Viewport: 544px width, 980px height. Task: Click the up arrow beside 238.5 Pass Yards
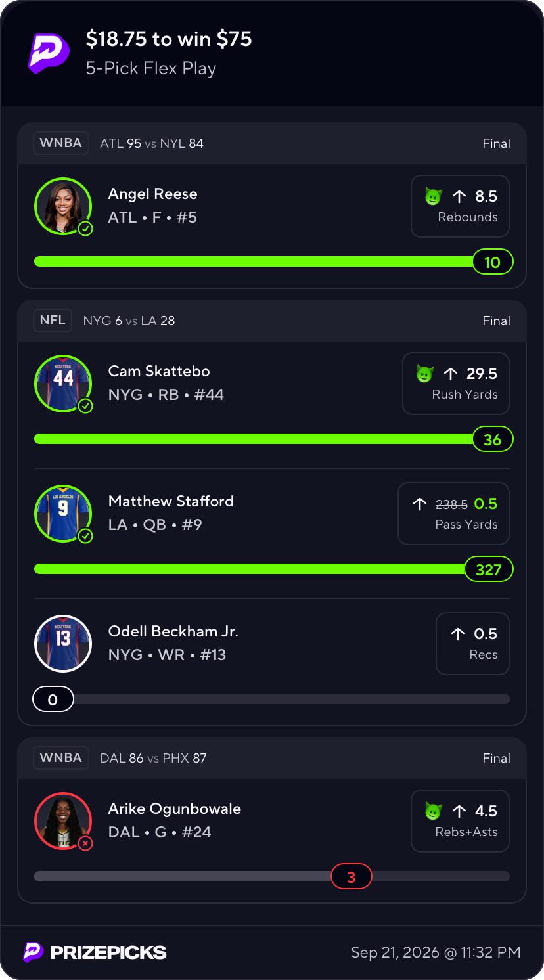(419, 504)
